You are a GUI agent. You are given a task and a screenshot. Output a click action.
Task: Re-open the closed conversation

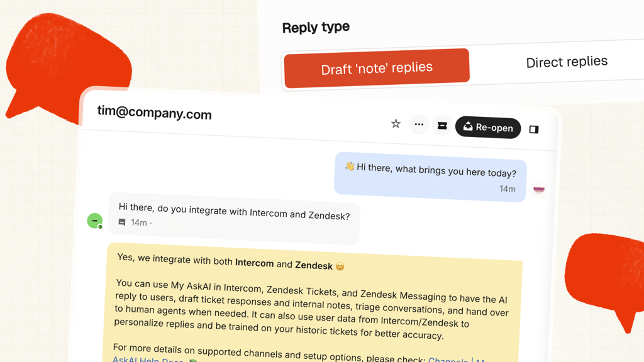[x=488, y=127]
